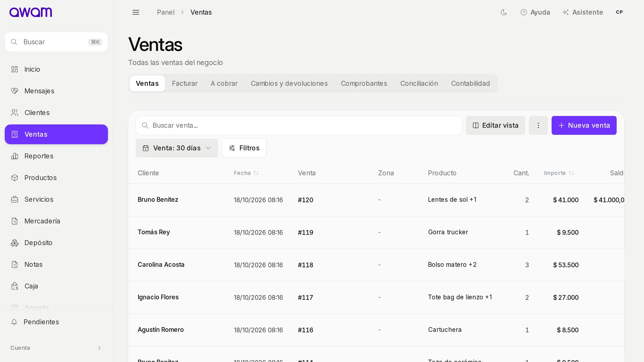
Task: Click Editar vista button
Action: [495, 126]
